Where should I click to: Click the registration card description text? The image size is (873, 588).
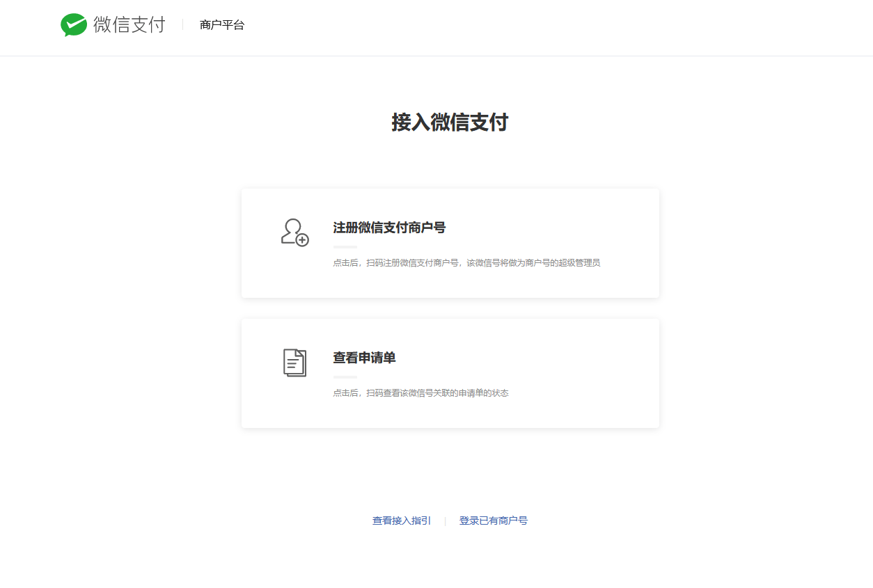[467, 262]
